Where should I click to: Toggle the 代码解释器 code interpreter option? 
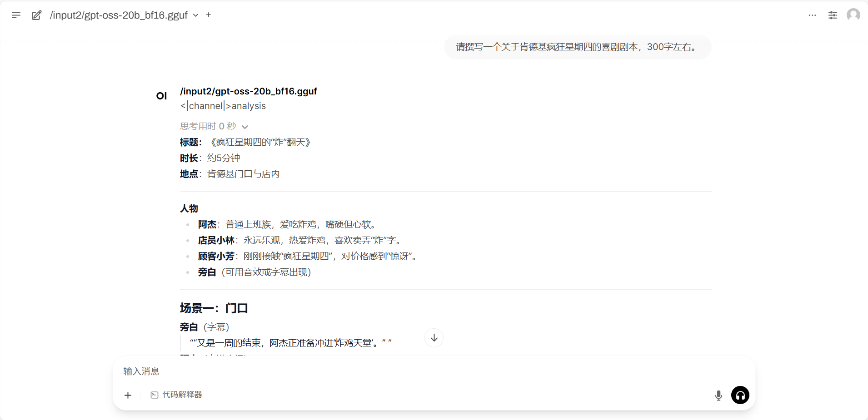tap(176, 395)
